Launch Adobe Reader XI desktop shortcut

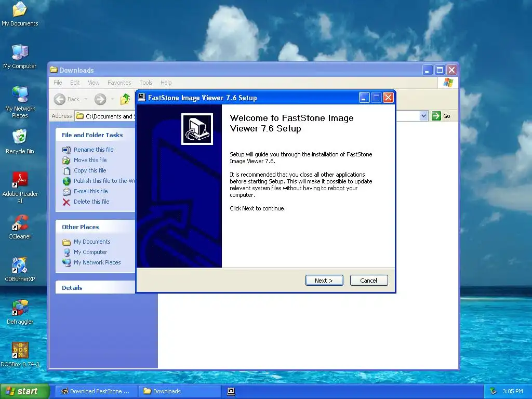(x=20, y=187)
